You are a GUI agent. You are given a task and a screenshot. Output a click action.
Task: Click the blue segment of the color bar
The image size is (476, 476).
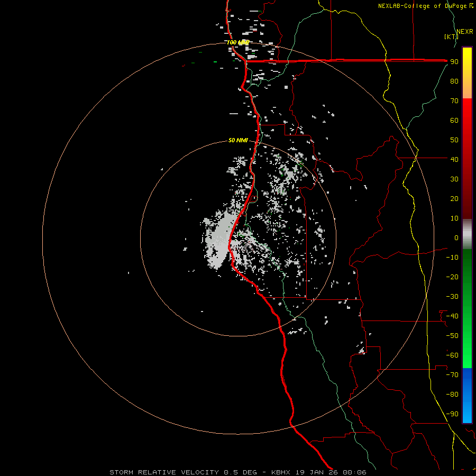point(467,396)
